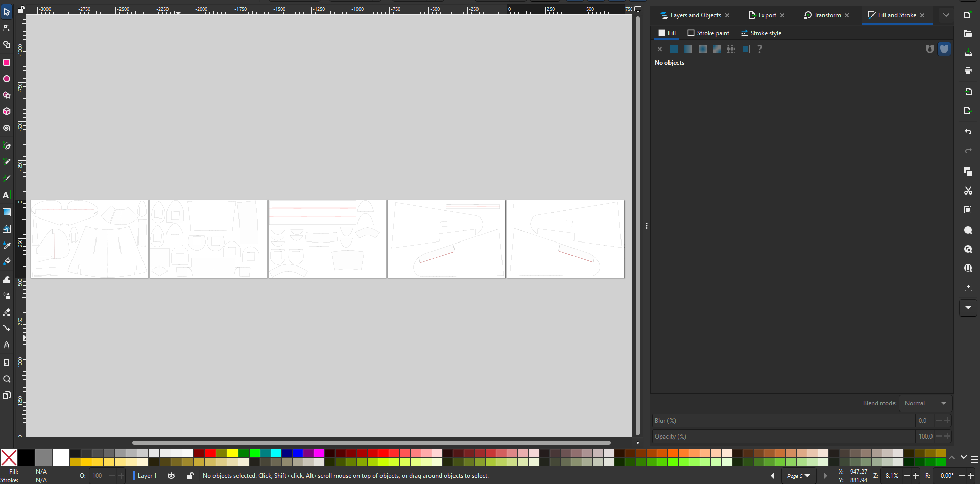Select the Shape Builder tool
The width and height of the screenshot is (980, 484).
pos(7,45)
